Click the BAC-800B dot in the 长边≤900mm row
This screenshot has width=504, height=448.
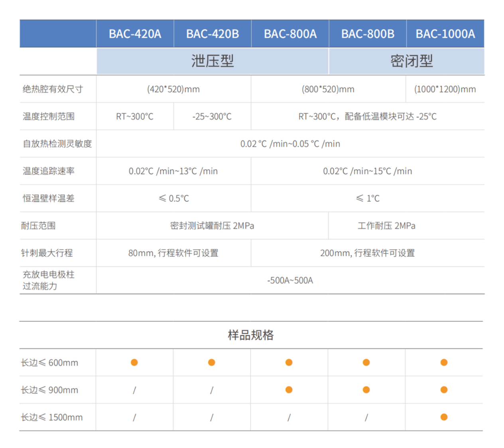pyautogui.click(x=366, y=390)
